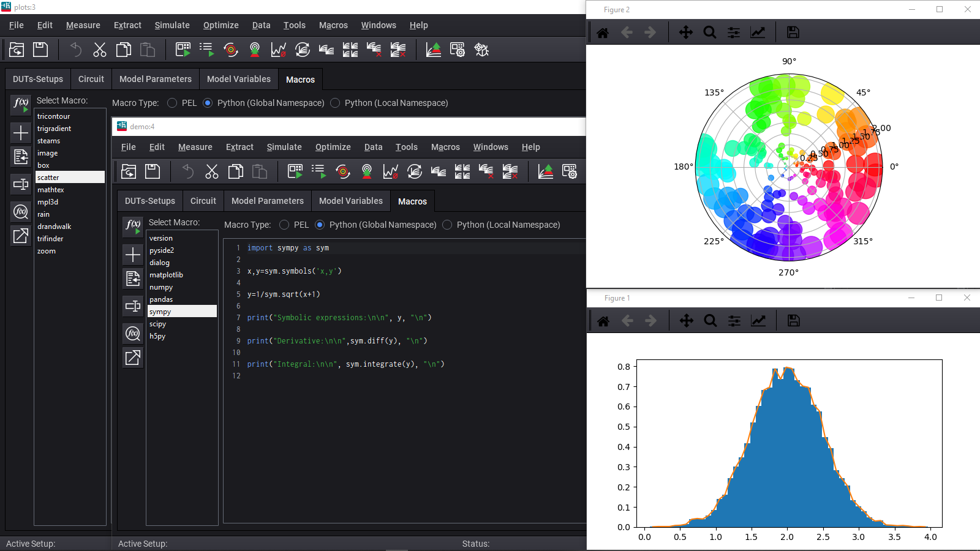Image resolution: width=980 pixels, height=551 pixels.
Task: Select the mathtex macro from list
Action: 51,190
